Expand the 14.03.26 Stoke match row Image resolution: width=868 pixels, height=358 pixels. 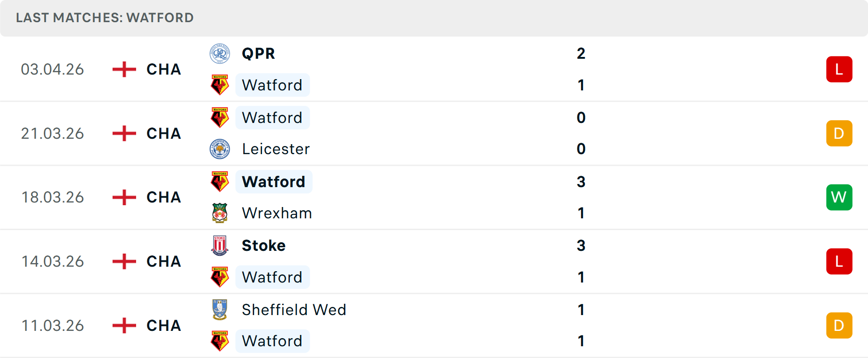(x=434, y=261)
